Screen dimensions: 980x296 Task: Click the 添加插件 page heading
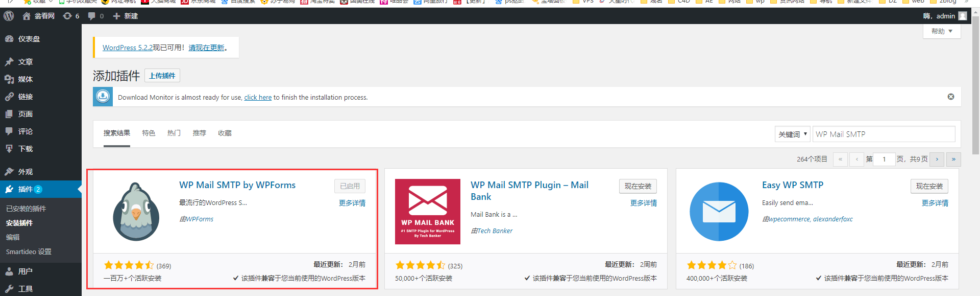(x=116, y=76)
